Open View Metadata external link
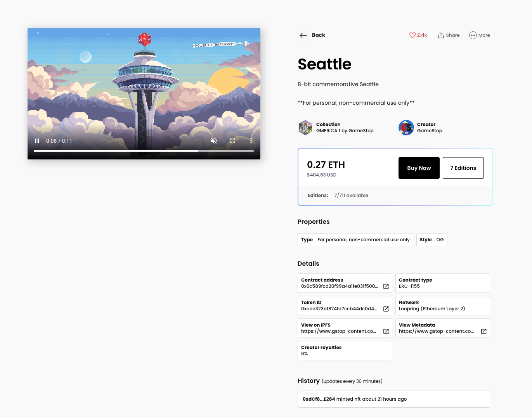The image size is (532, 417). click(483, 331)
